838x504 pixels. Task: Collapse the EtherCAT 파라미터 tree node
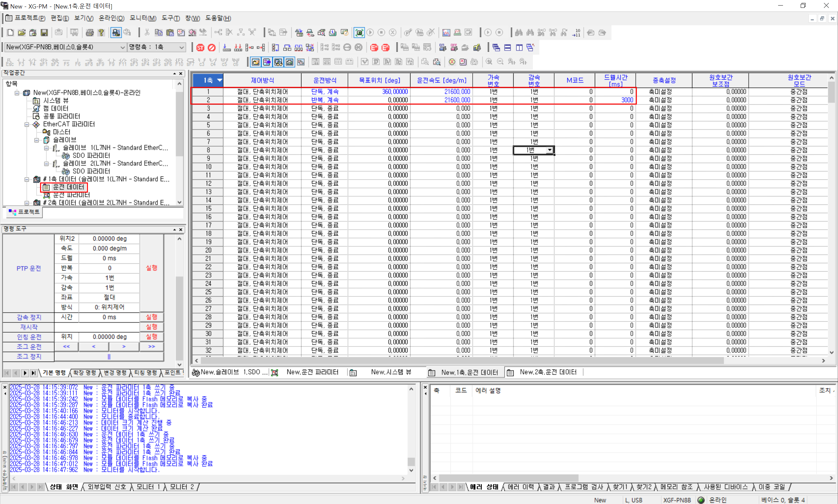point(27,124)
